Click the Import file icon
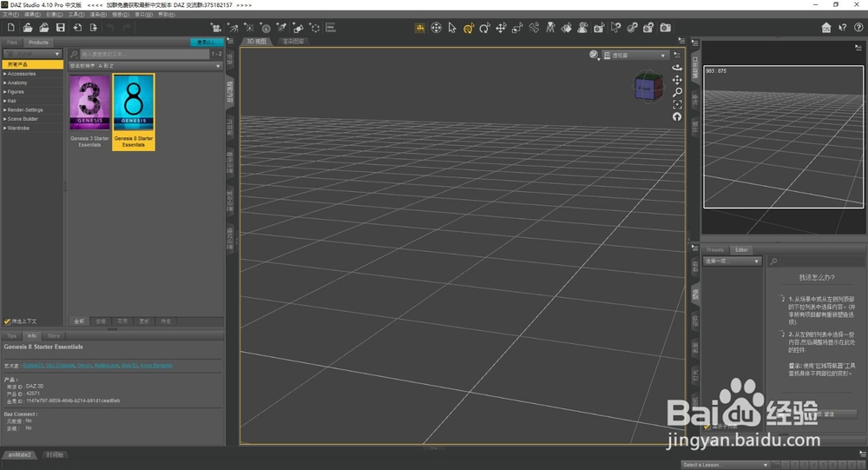This screenshot has height=470, width=868. pyautogui.click(x=77, y=28)
